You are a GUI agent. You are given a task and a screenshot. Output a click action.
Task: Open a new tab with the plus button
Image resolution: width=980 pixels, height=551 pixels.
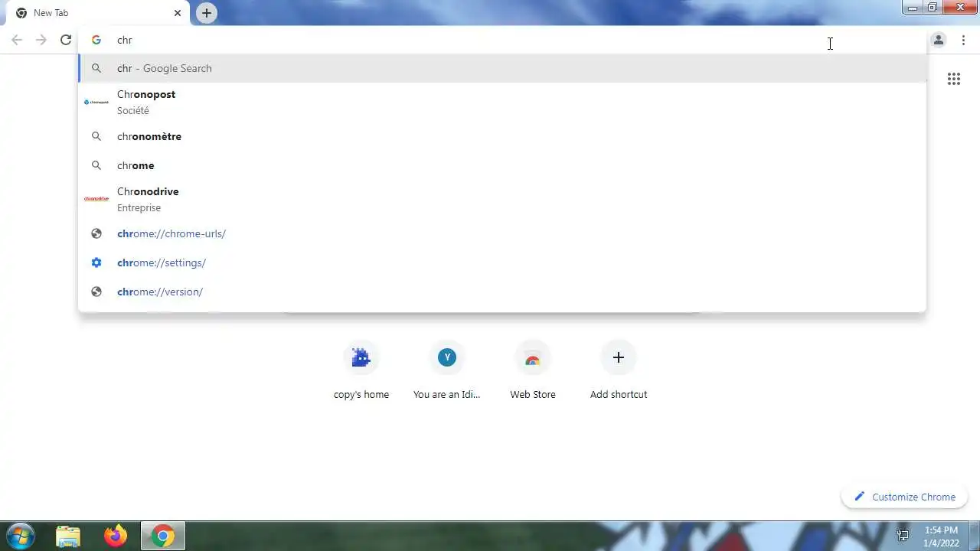pyautogui.click(x=207, y=13)
